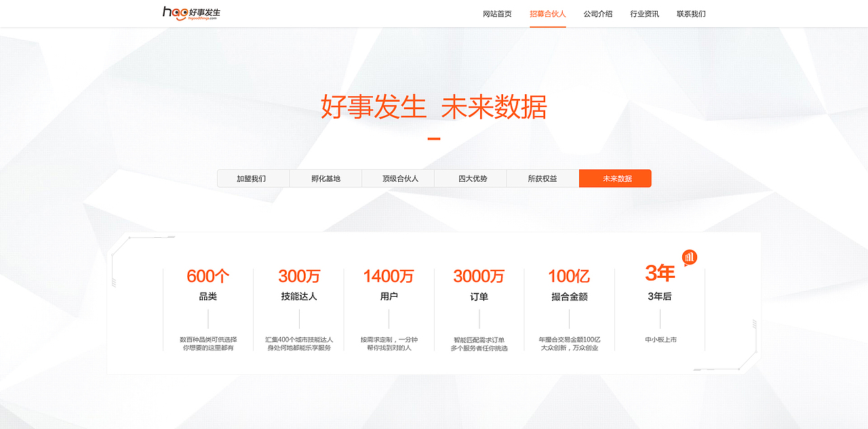The height and width of the screenshot is (429, 868).
Task: Click the 好事发生 未来数据 heading
Action: click(x=434, y=107)
